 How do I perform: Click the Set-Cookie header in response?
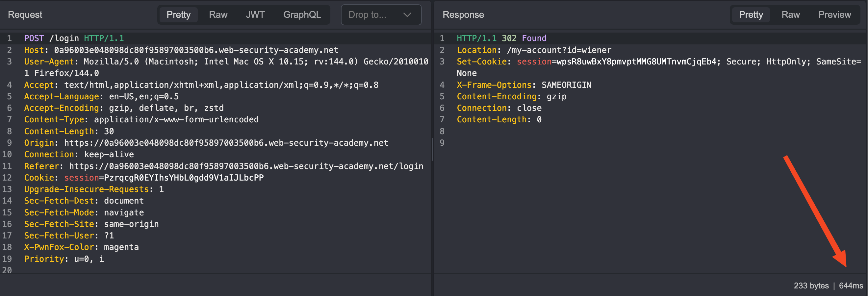point(481,62)
